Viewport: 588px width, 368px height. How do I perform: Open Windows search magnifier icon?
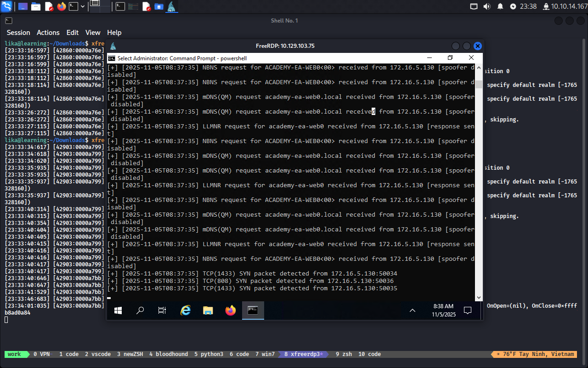pyautogui.click(x=141, y=310)
